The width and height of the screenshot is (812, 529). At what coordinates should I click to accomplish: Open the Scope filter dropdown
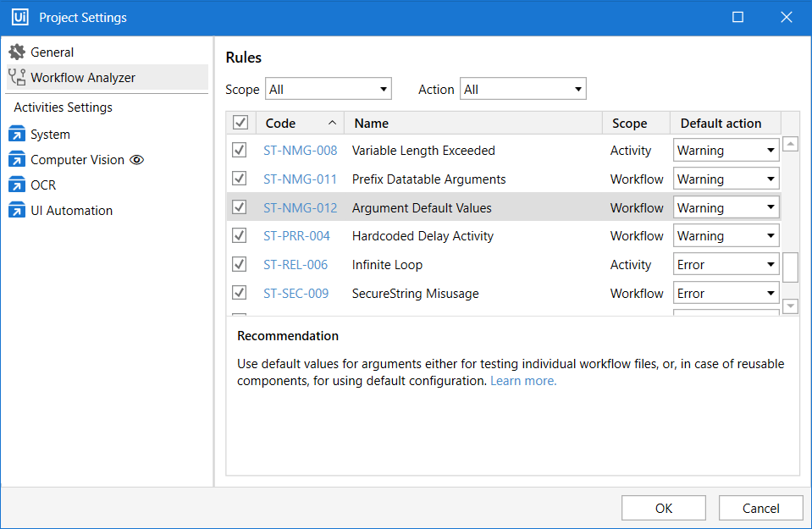[329, 89]
